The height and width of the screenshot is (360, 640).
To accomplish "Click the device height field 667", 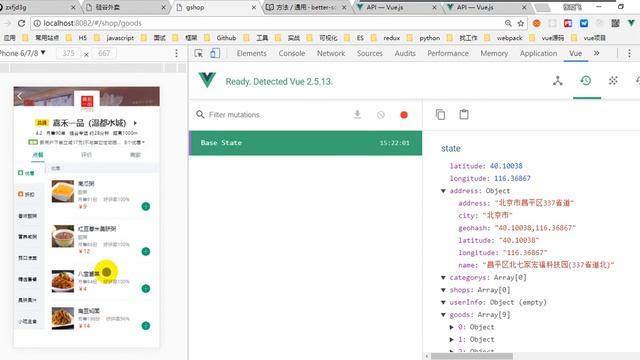I will click(x=104, y=53).
